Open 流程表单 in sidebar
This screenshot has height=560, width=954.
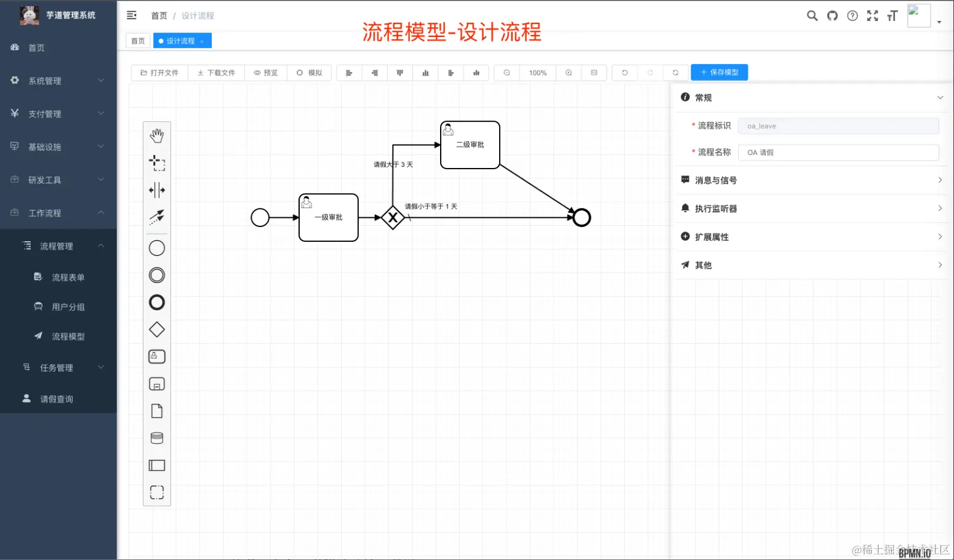(58, 278)
